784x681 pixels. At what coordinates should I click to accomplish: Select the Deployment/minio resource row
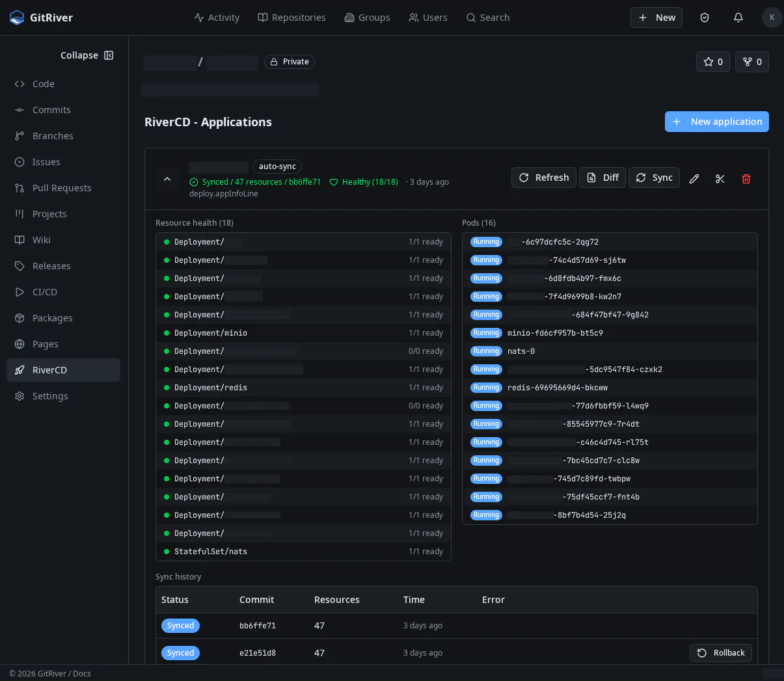pos(303,333)
